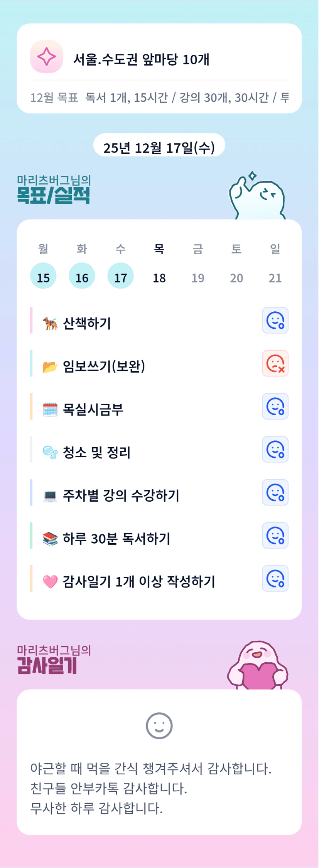Open the 25년 12월 17일(수) date selector
This screenshot has width=319, height=868.
tap(159, 147)
